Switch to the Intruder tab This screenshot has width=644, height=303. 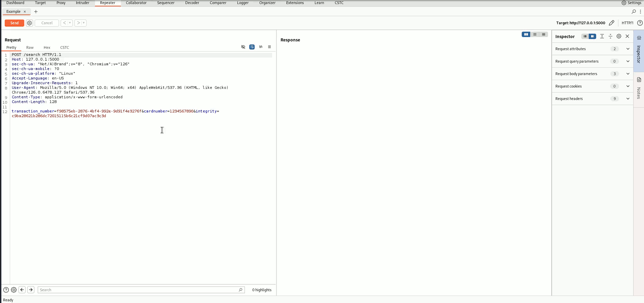tap(83, 3)
